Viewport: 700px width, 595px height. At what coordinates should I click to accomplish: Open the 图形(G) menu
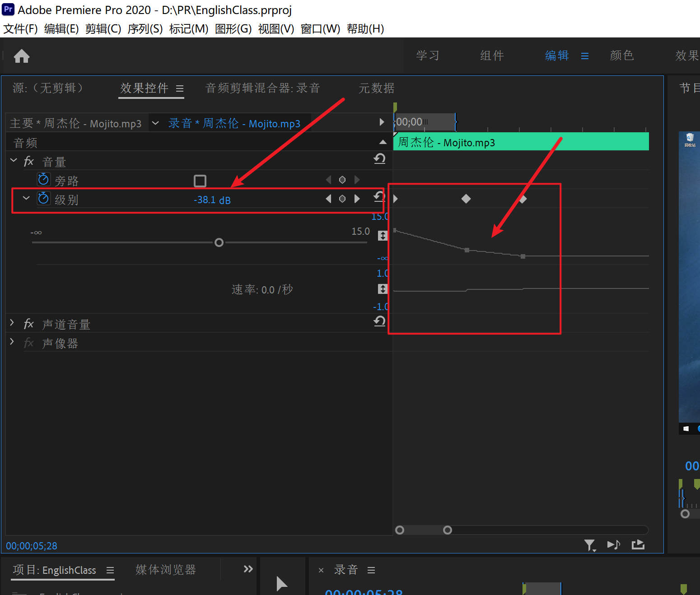[x=233, y=29]
